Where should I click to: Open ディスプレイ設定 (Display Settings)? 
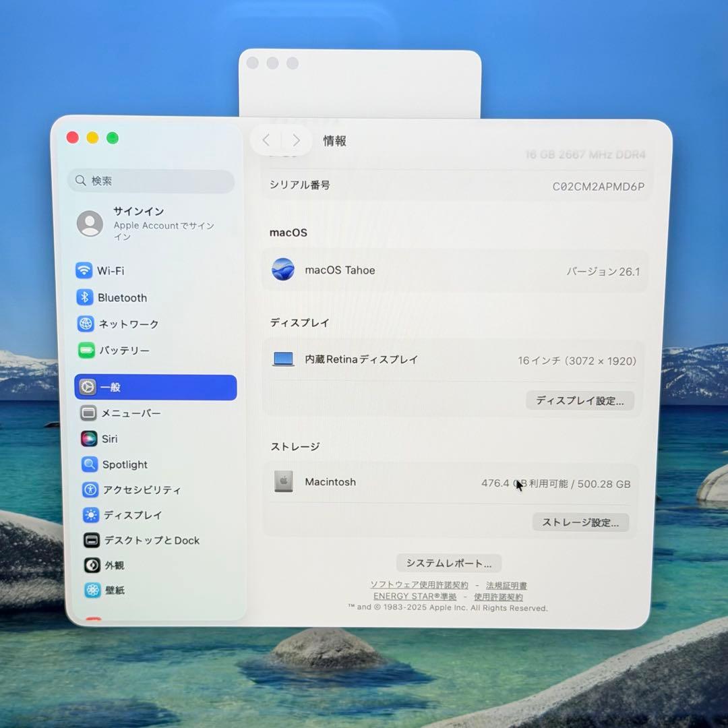pyautogui.click(x=579, y=400)
